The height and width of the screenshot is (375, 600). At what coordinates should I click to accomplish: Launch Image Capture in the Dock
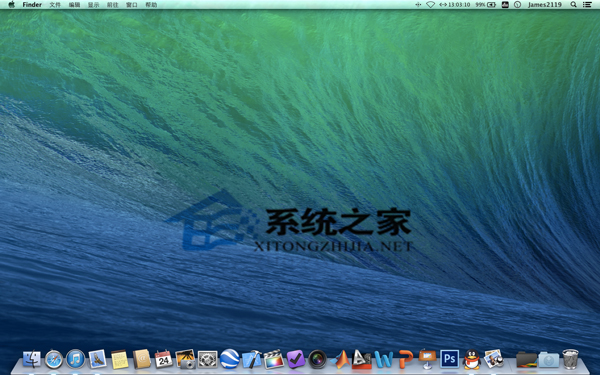point(186,359)
